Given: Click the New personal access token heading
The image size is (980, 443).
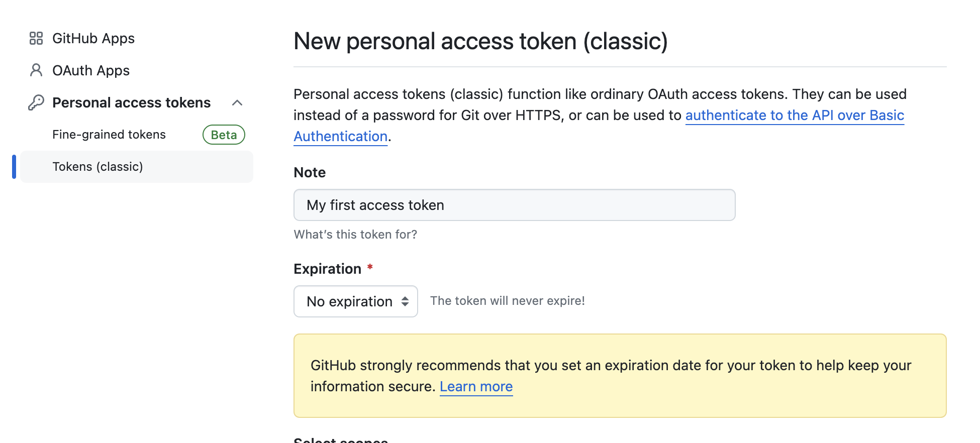Looking at the screenshot, I should [480, 41].
